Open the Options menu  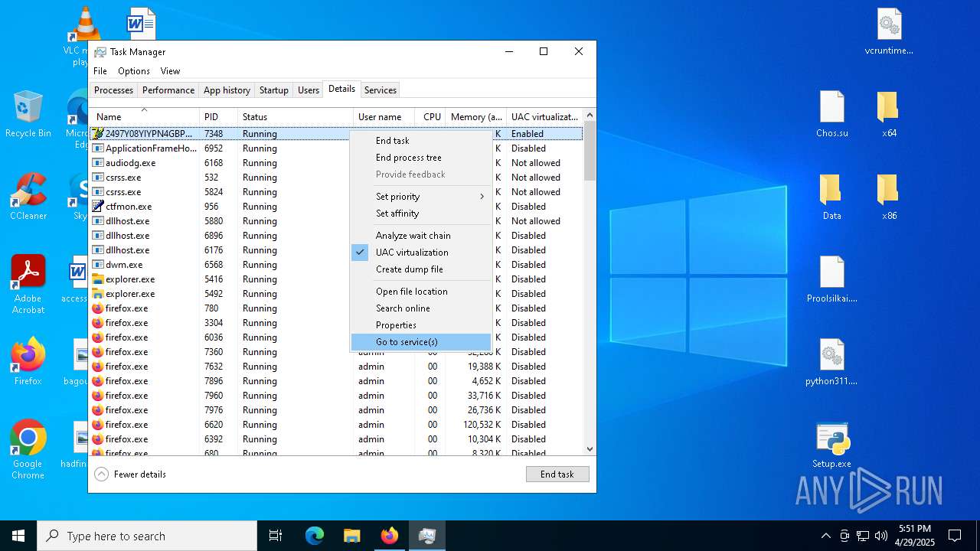click(x=134, y=71)
